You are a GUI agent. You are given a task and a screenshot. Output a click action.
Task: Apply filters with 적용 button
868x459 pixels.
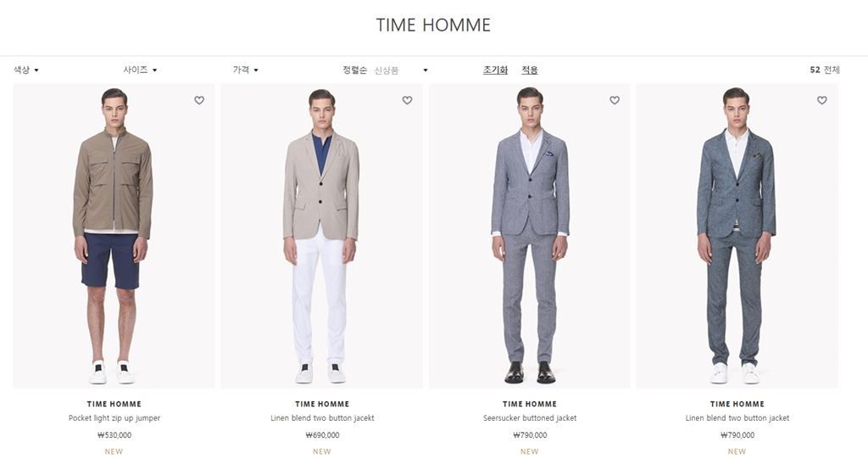point(530,70)
